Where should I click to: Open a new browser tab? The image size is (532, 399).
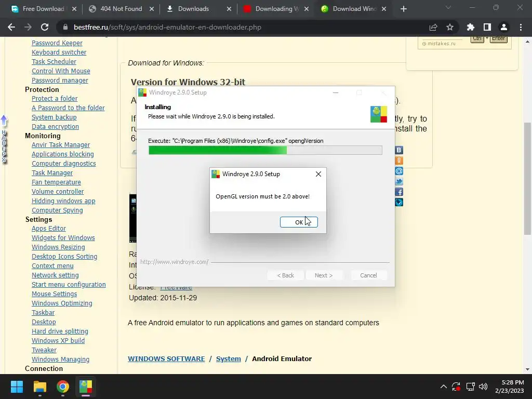(403, 9)
